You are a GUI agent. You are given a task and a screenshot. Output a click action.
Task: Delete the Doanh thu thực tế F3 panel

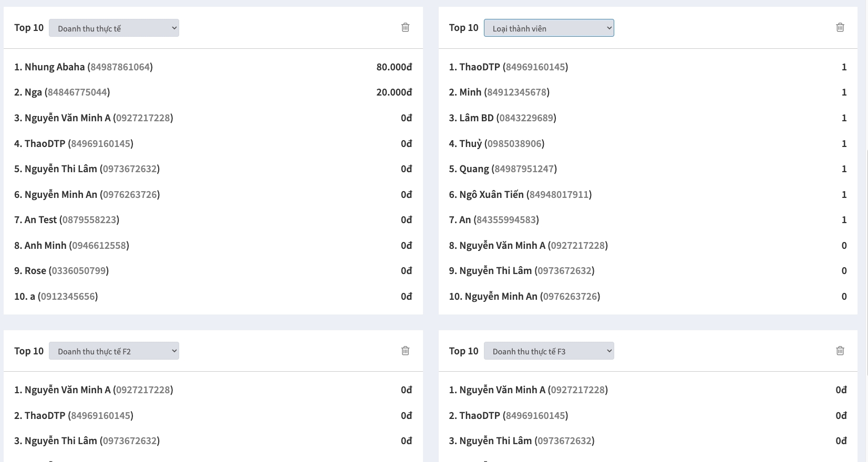(840, 351)
